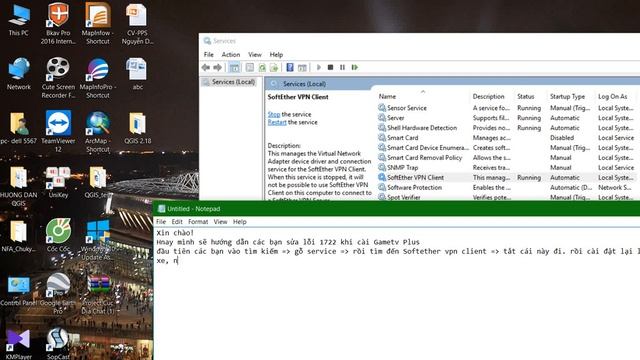The image size is (640, 360).
Task: Open This PC desktop icon
Action: coord(19,20)
